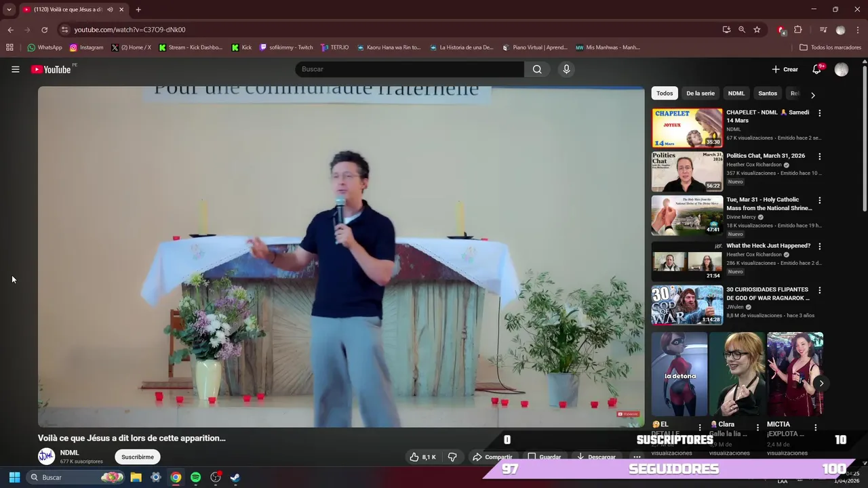This screenshot has width=868, height=488.
Task: Click the address bar URL
Action: 130,30
